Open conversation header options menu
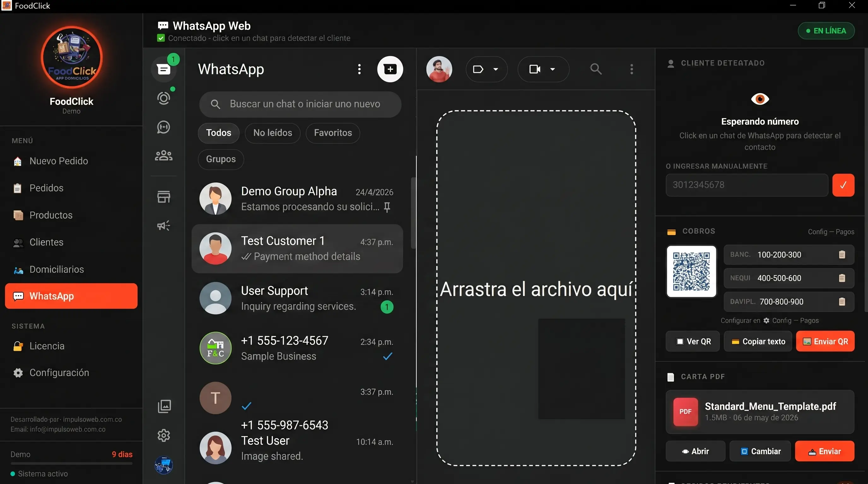Screen dimensions: 868x484 [631, 69]
